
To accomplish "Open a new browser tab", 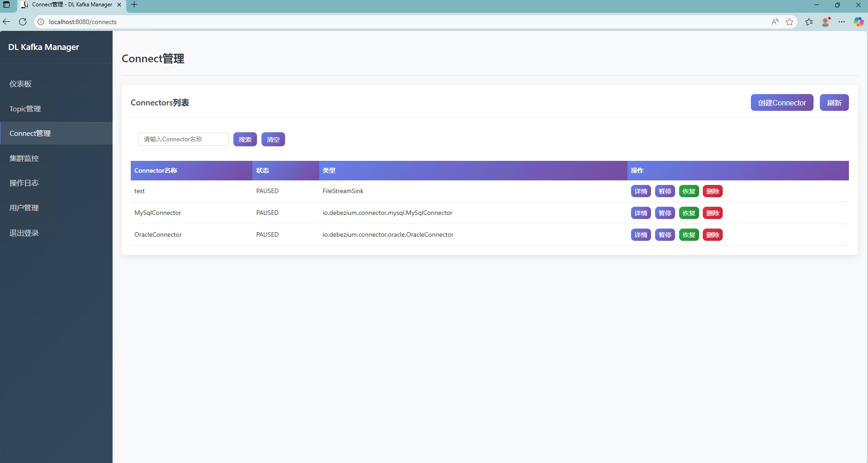I will tap(134, 5).
